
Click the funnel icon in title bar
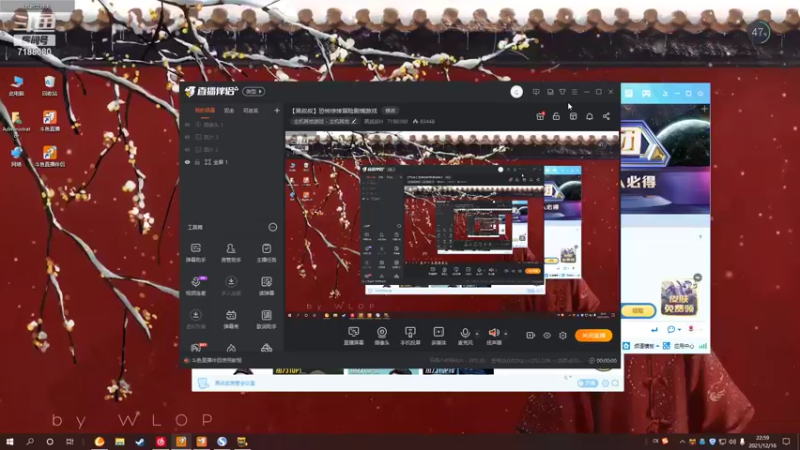point(562,92)
